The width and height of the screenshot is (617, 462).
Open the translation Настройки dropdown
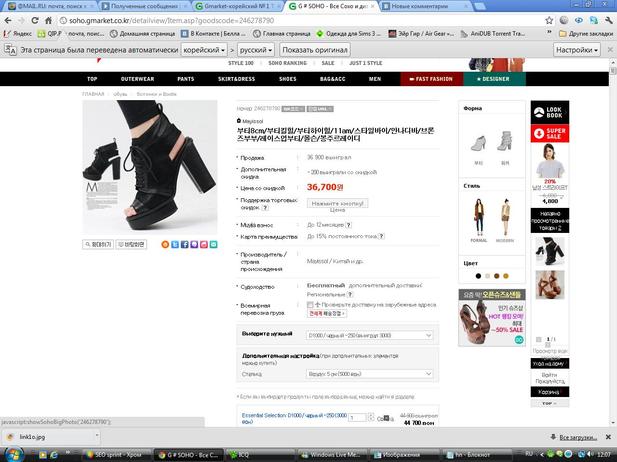point(576,50)
